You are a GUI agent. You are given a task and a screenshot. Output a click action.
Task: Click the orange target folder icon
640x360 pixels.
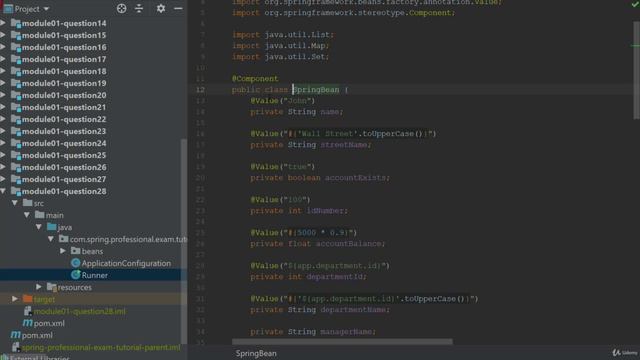pos(28,299)
